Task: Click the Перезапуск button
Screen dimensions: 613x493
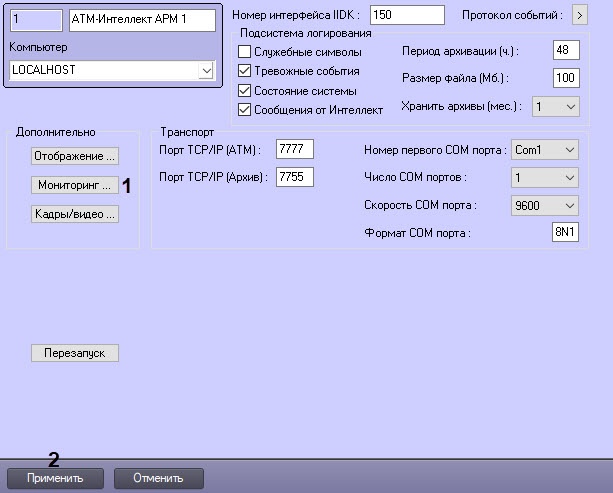Action: (75, 353)
